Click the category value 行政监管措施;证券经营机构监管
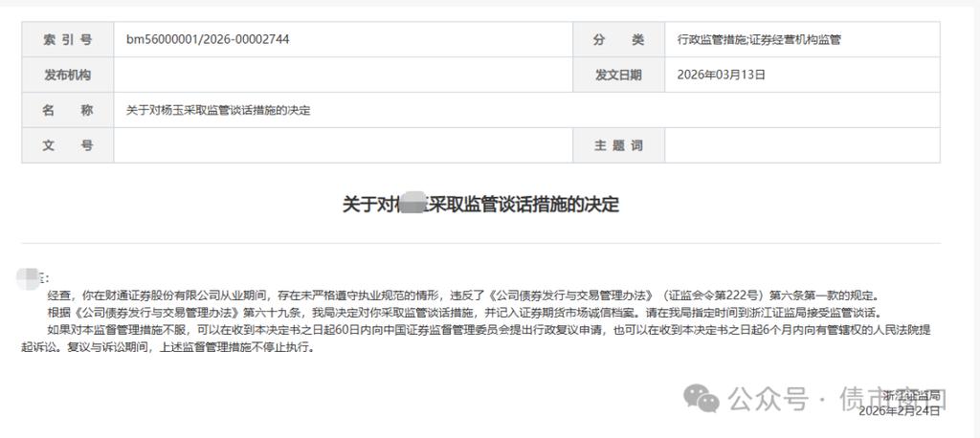Image resolution: width=980 pixels, height=438 pixels. pyautogui.click(x=759, y=40)
